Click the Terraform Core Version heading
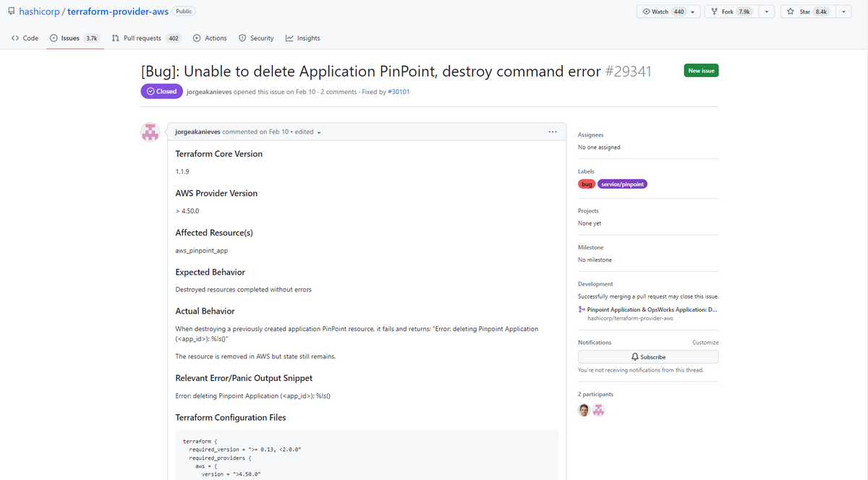The height and width of the screenshot is (480, 868). click(x=219, y=154)
